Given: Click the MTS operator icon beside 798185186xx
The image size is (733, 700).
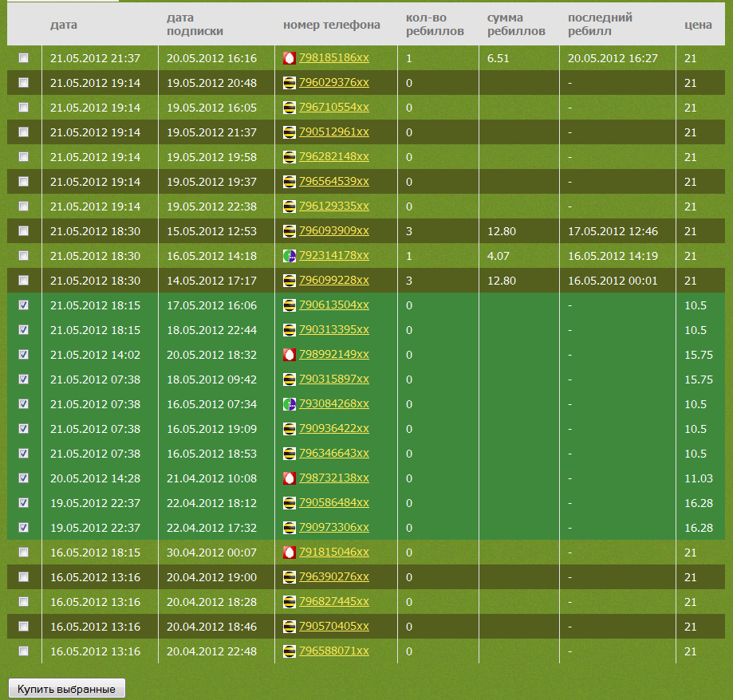Looking at the screenshot, I should pyautogui.click(x=290, y=58).
